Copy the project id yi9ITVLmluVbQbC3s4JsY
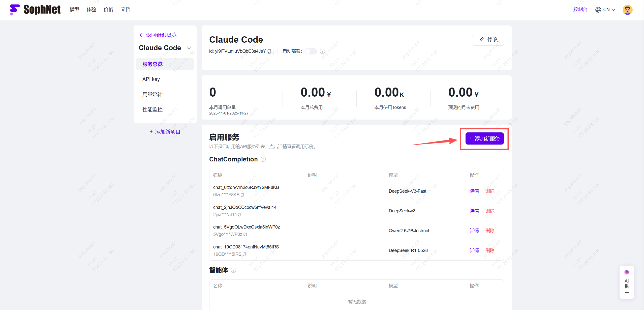Screen dimensions: 644x310 pyautogui.click(x=269, y=51)
